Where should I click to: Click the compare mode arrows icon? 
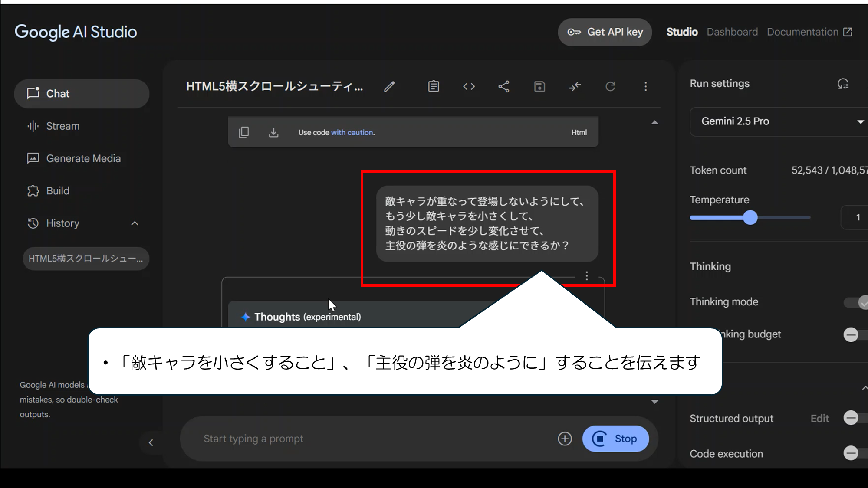click(x=575, y=86)
